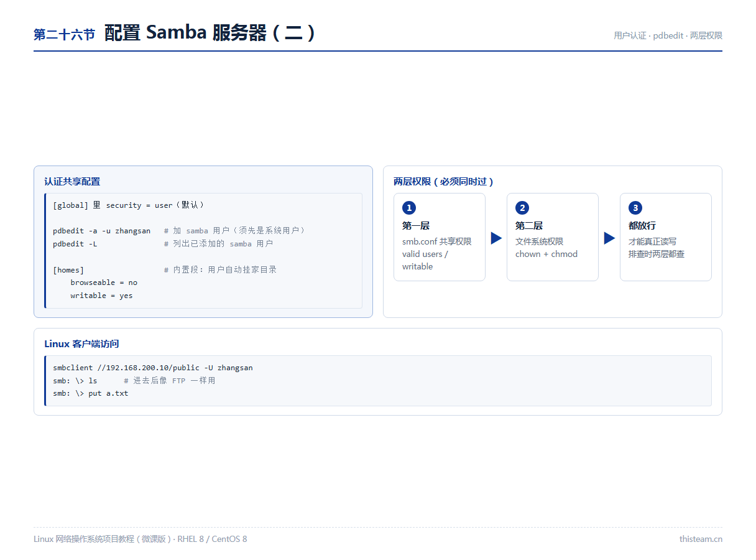
Task: Click the text 文件系统权限
Action: 539,241
